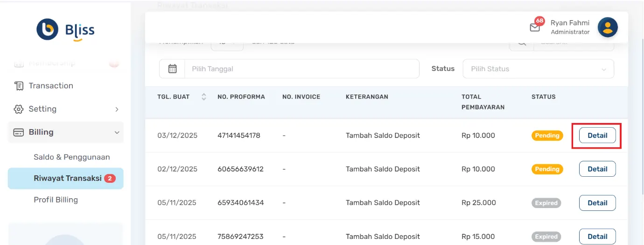Click Rp 25.000 payment amount

(x=479, y=203)
